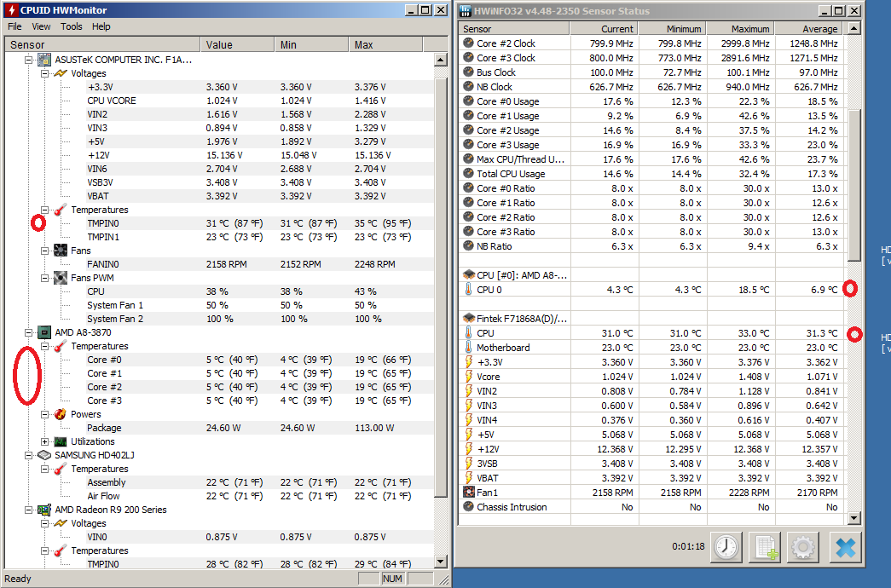Image resolution: width=891 pixels, height=588 pixels.
Task: Click the CPU [#0]: AMD A8 chip icon
Action: [x=469, y=275]
